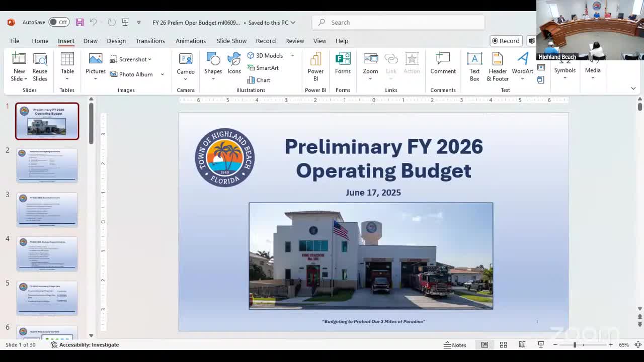
Task: Switch to the Design tab
Action: 116,41
